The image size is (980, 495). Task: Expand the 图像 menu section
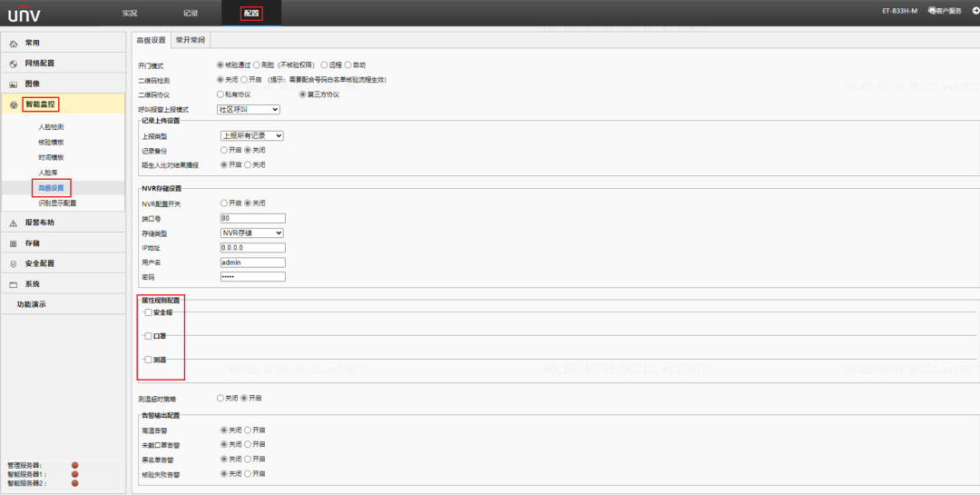pos(64,84)
